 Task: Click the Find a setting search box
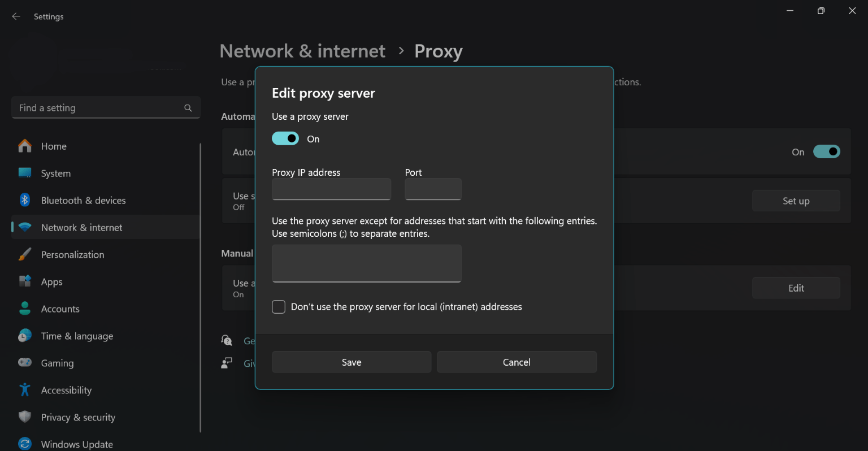pos(106,107)
